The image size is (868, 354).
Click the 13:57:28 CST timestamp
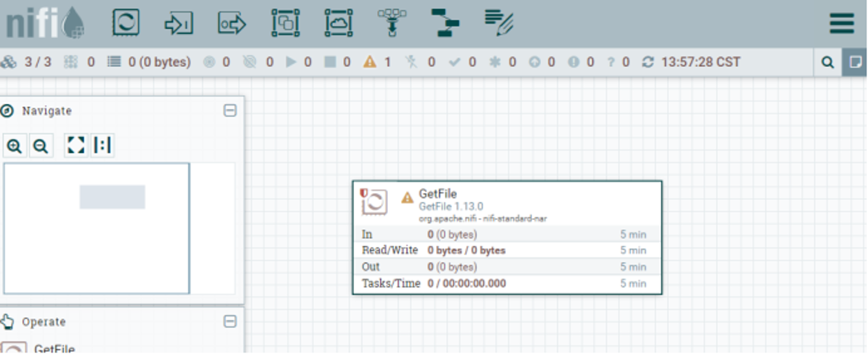[x=701, y=62]
